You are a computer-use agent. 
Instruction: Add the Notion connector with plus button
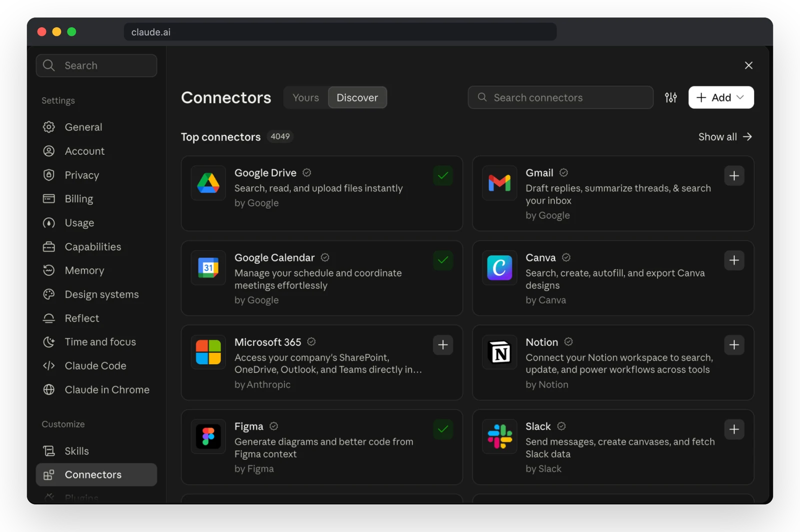click(x=734, y=345)
